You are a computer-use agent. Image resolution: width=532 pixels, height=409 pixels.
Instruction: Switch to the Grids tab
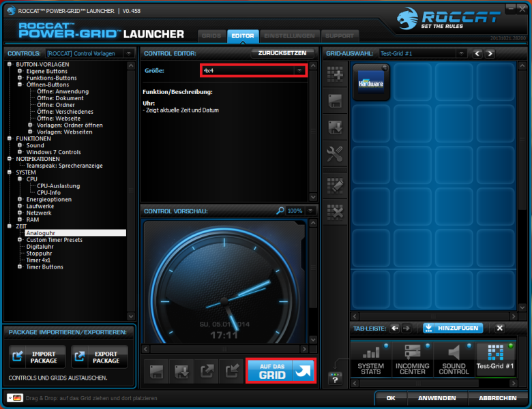click(x=211, y=36)
